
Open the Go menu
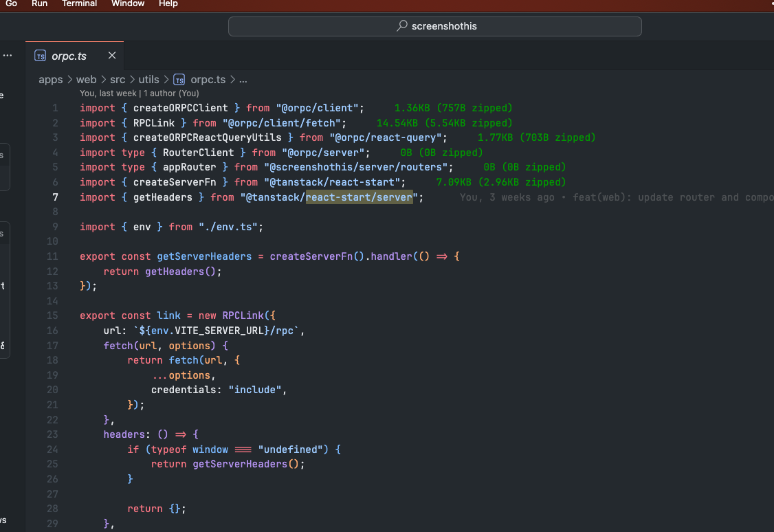pos(12,3)
